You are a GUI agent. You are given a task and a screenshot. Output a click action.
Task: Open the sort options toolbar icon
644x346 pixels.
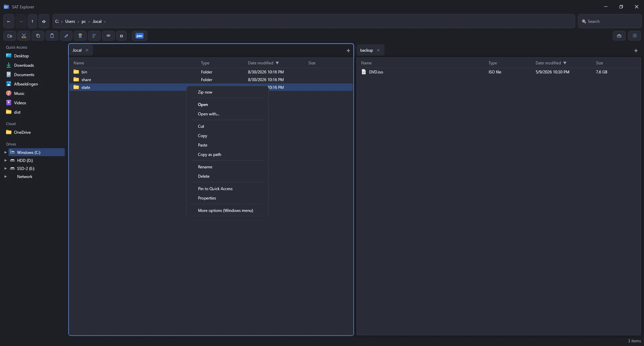coord(94,36)
